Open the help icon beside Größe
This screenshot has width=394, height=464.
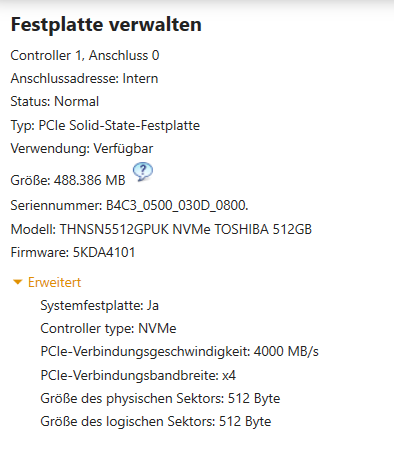(x=143, y=172)
